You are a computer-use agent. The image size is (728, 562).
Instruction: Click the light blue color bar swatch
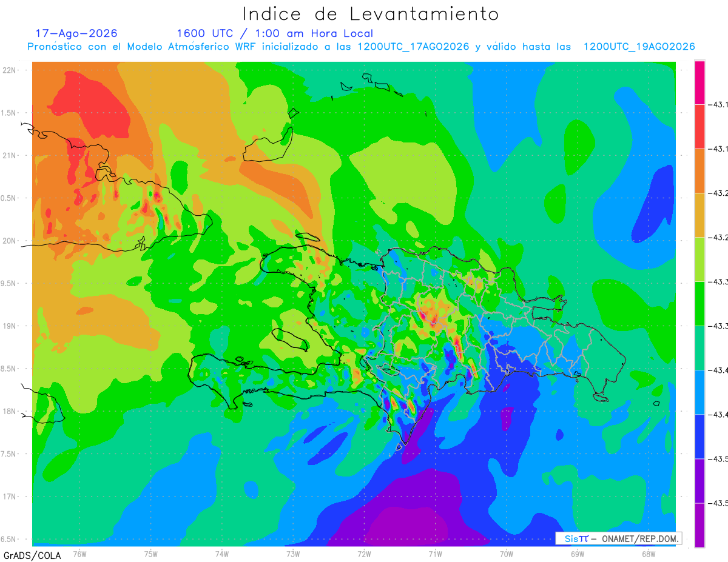699,392
